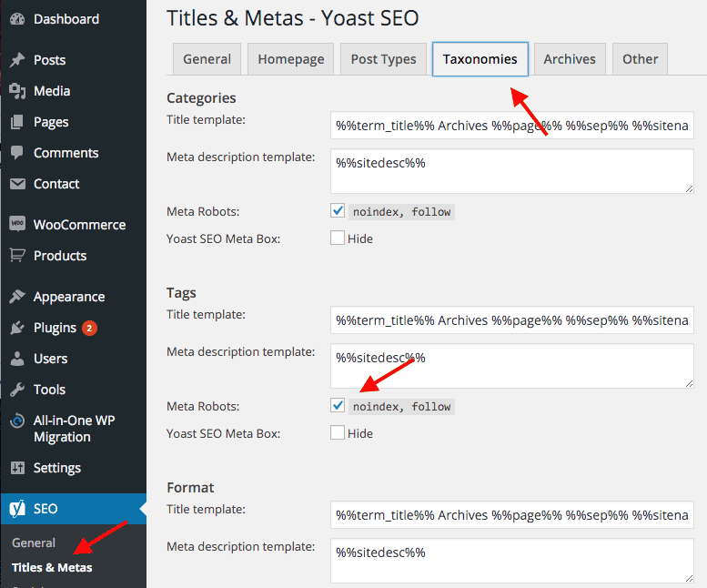
Task: Click the Tags meta description textarea
Action: coord(511,366)
